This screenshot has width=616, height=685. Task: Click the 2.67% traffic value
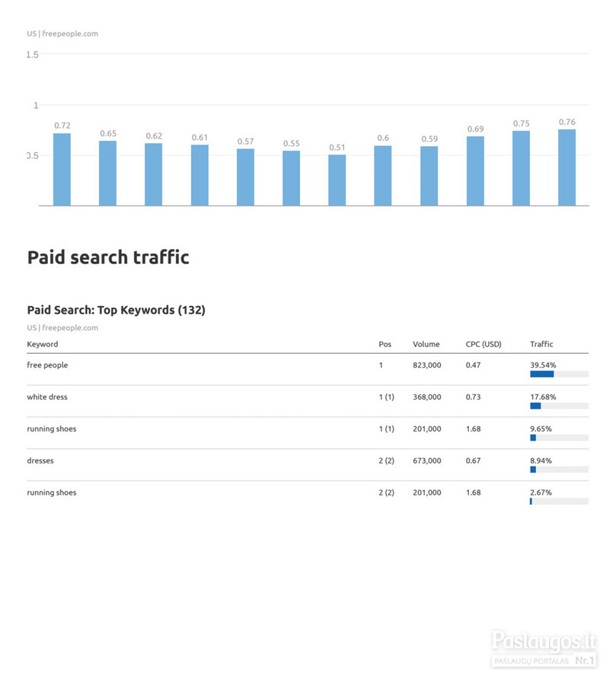(541, 492)
